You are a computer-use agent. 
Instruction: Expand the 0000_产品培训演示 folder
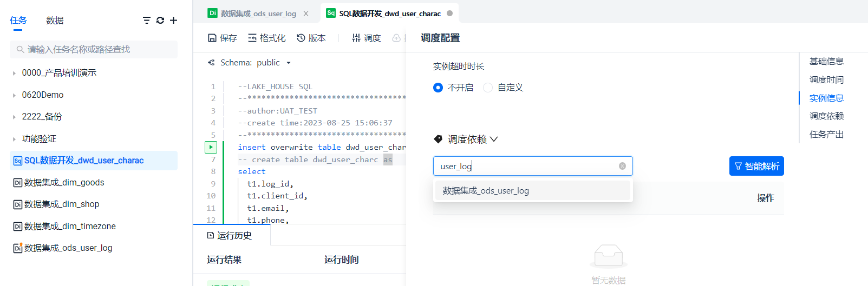[14, 73]
